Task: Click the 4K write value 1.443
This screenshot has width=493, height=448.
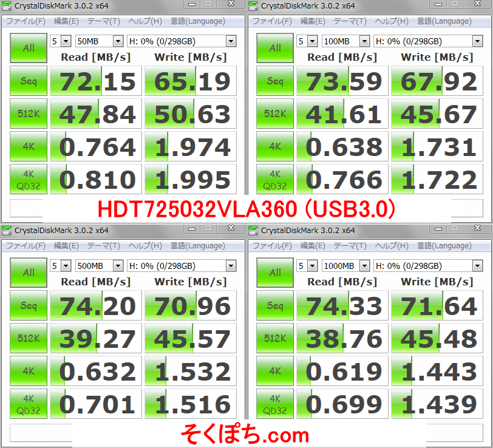Action: (437, 371)
